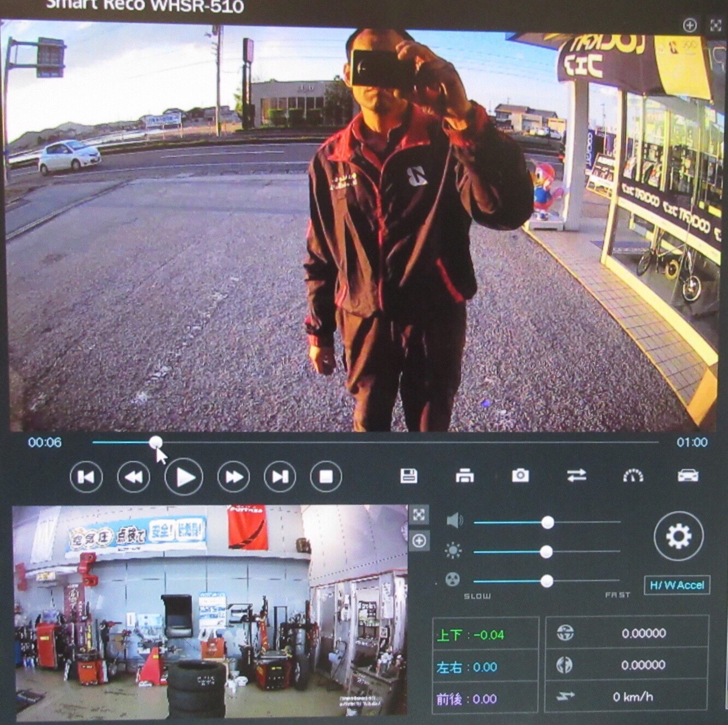Capture snapshot with the camera icon

pyautogui.click(x=520, y=475)
